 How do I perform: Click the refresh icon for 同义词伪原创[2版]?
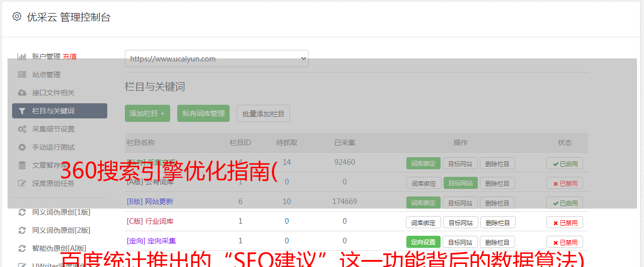tap(22, 230)
